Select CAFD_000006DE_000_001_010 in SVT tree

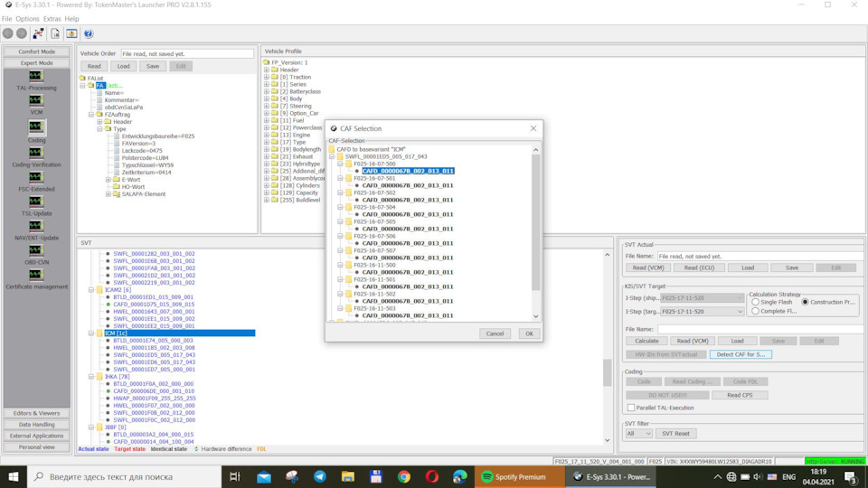click(x=154, y=391)
